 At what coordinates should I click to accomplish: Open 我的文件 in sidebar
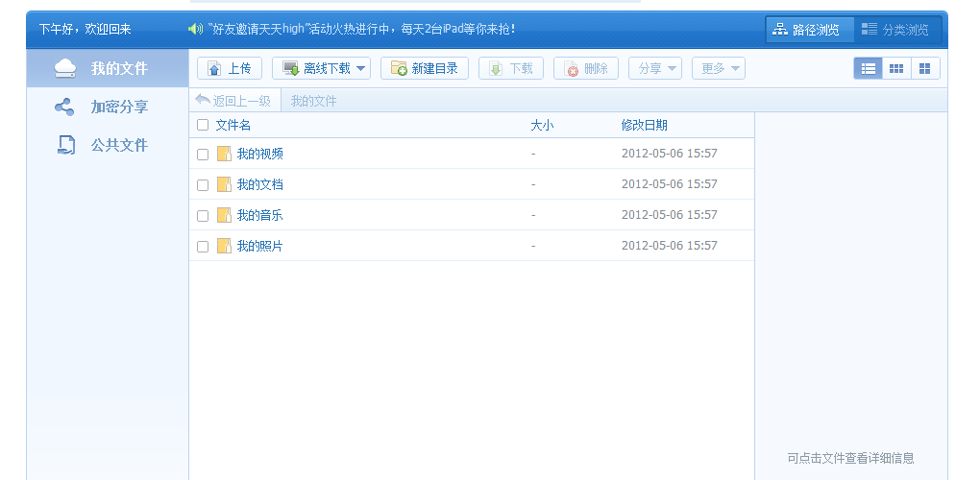(107, 68)
